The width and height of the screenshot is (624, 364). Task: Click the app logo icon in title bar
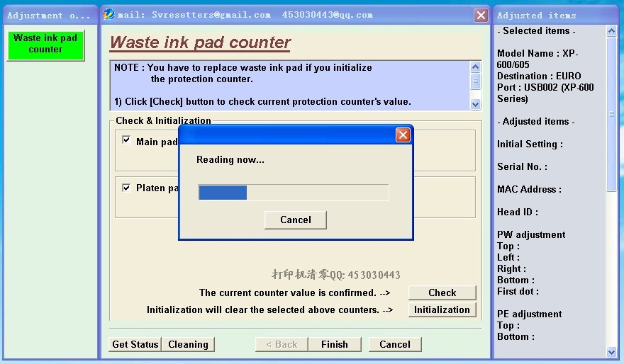point(108,14)
